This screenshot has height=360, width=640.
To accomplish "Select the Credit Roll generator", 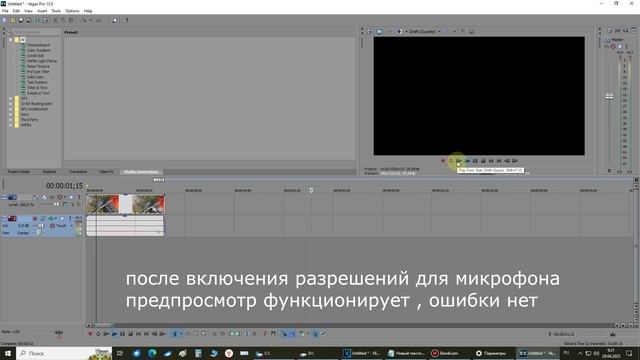I will [x=35, y=56].
